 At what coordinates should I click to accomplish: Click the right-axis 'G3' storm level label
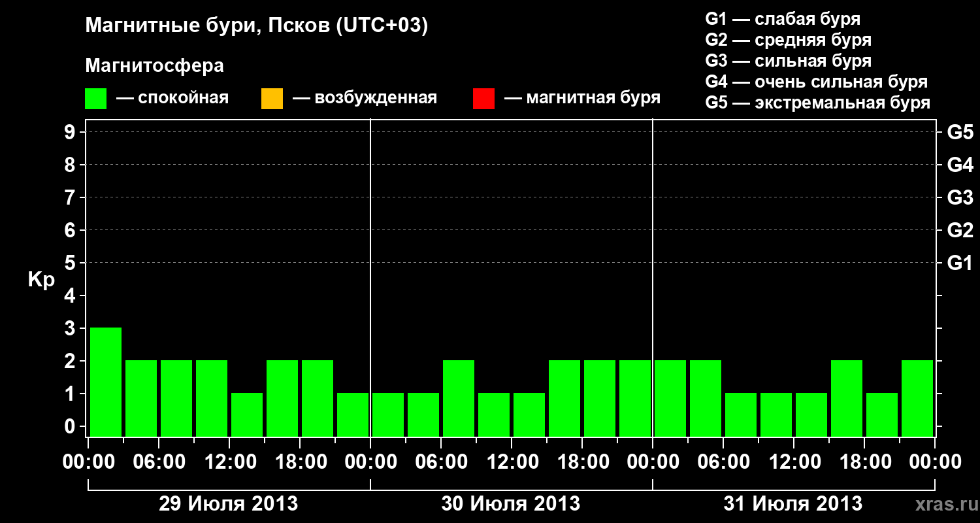[x=960, y=197]
